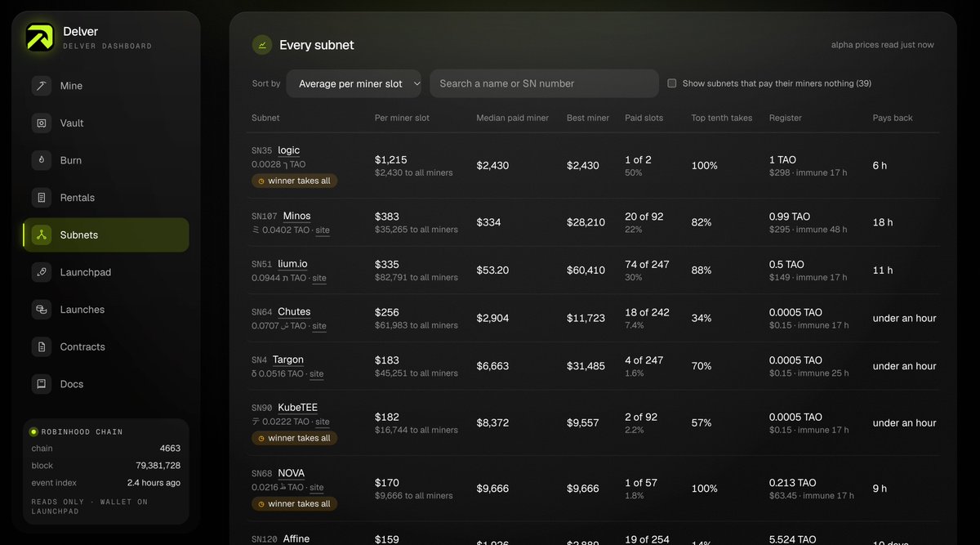Open the Sort by dropdown
This screenshot has height=545, width=980.
354,83
